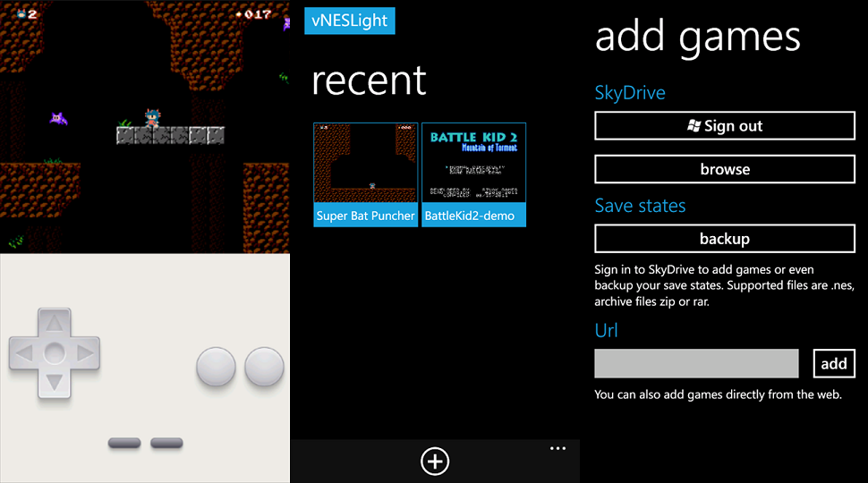Tap the circled plus add-game icon
The height and width of the screenshot is (483, 868).
point(435,461)
